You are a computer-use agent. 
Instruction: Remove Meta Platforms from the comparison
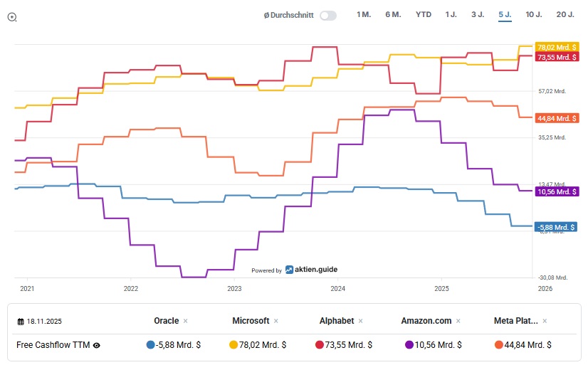[x=547, y=321]
